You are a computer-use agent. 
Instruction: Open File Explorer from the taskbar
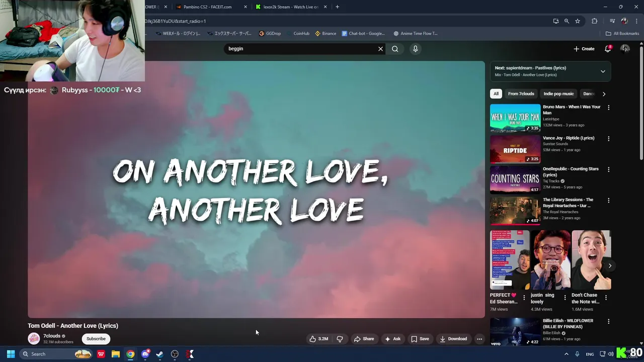pos(115,354)
